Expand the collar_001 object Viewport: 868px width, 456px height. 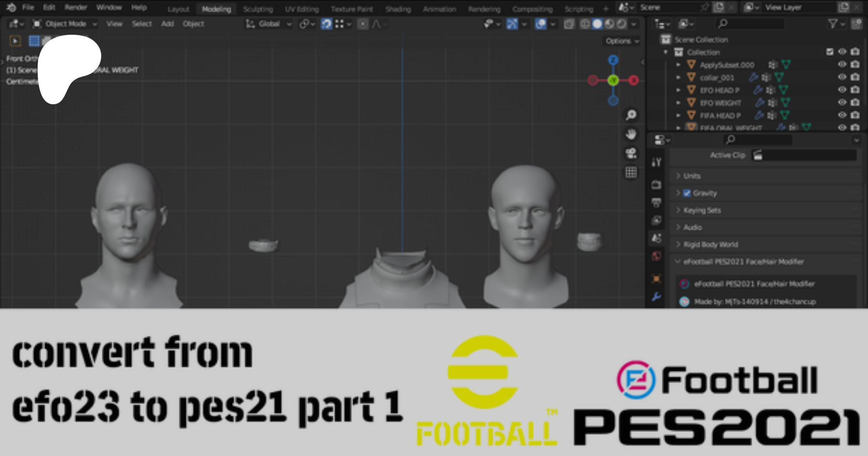678,77
